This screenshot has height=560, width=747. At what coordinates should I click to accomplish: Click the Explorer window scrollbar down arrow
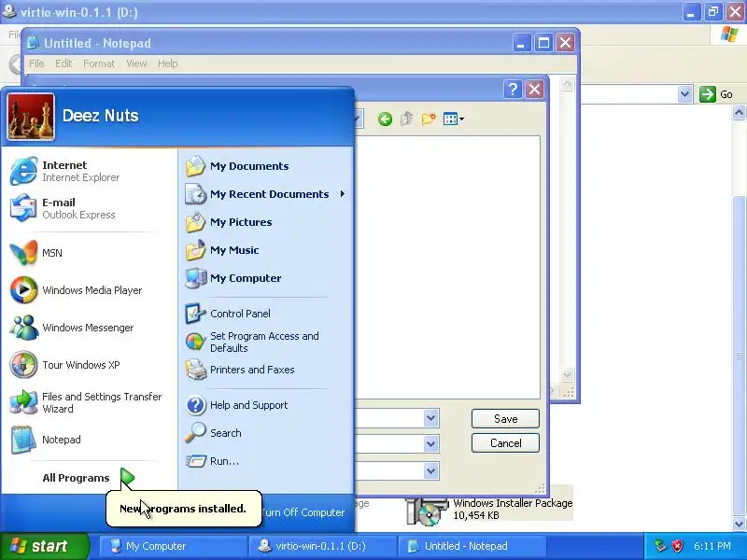pyautogui.click(x=739, y=524)
